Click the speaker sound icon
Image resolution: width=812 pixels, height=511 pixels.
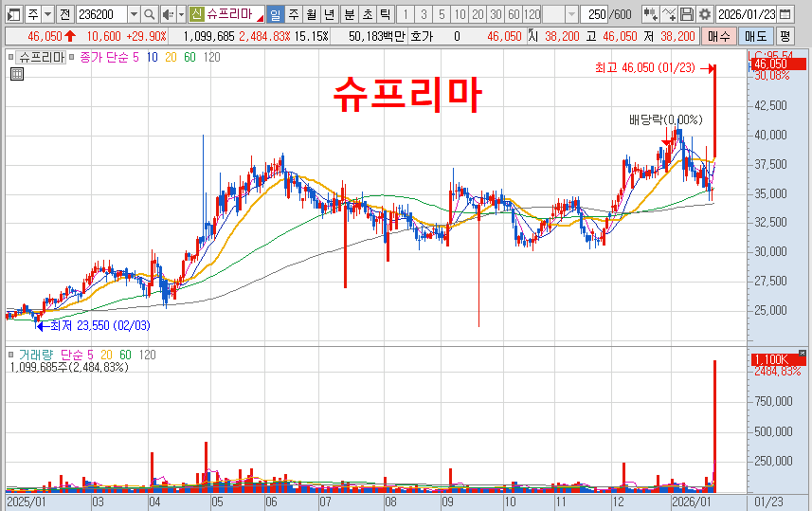168,14
